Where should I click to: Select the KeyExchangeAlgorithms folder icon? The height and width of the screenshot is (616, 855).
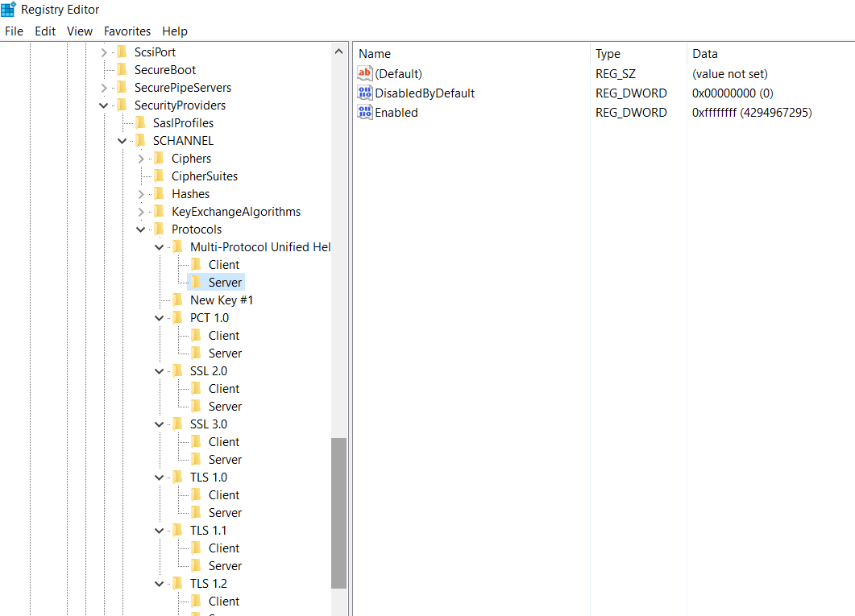pos(160,211)
